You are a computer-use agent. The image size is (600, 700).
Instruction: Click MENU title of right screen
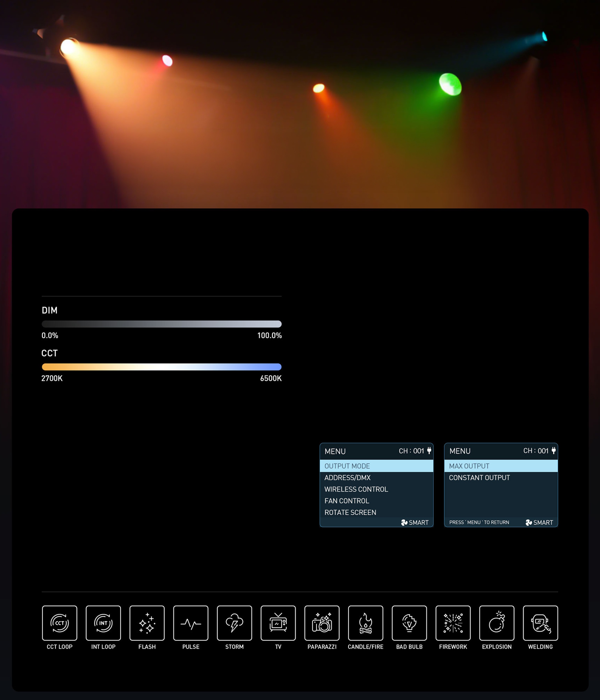(x=460, y=451)
